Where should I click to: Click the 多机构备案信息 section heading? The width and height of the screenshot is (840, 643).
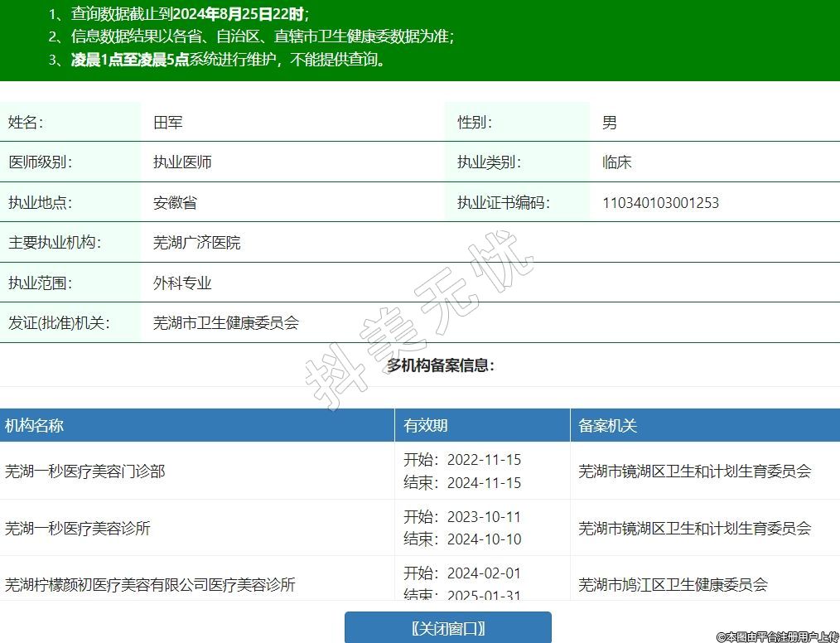440,365
